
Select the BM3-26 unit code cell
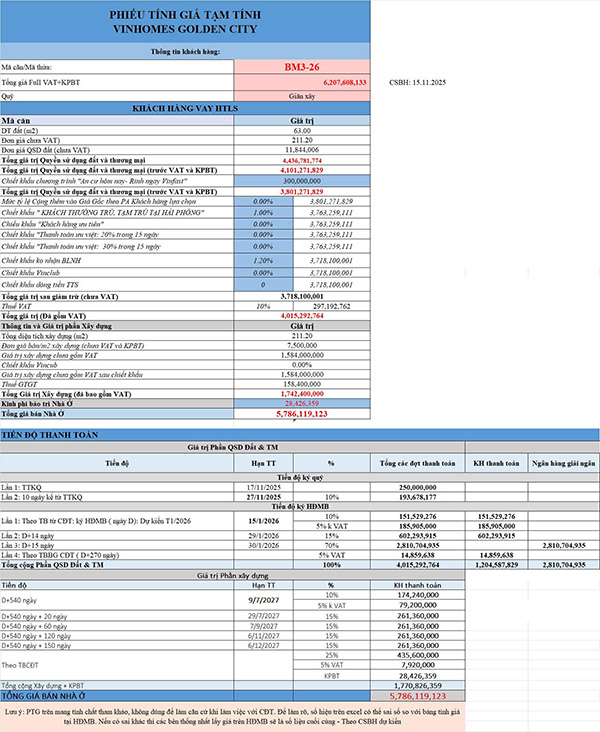point(301,66)
